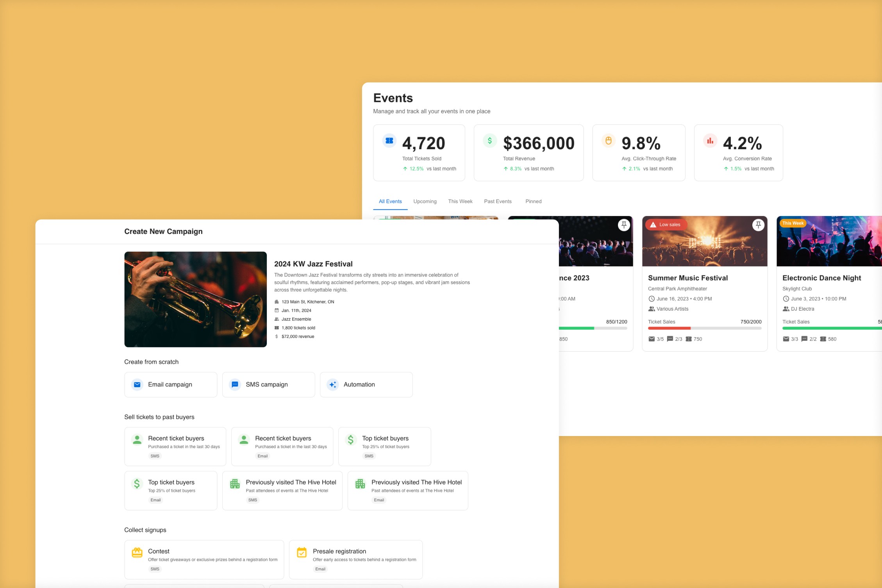Click the Jazz Ensemble performer line
The width and height of the screenshot is (882, 588).
293,320
